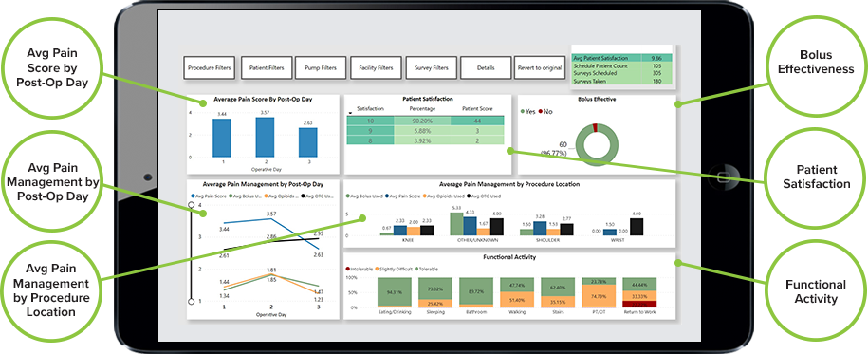Screen dimensions: 868x354
Task: Click the SHOULDER axis label
Action: 547,240
